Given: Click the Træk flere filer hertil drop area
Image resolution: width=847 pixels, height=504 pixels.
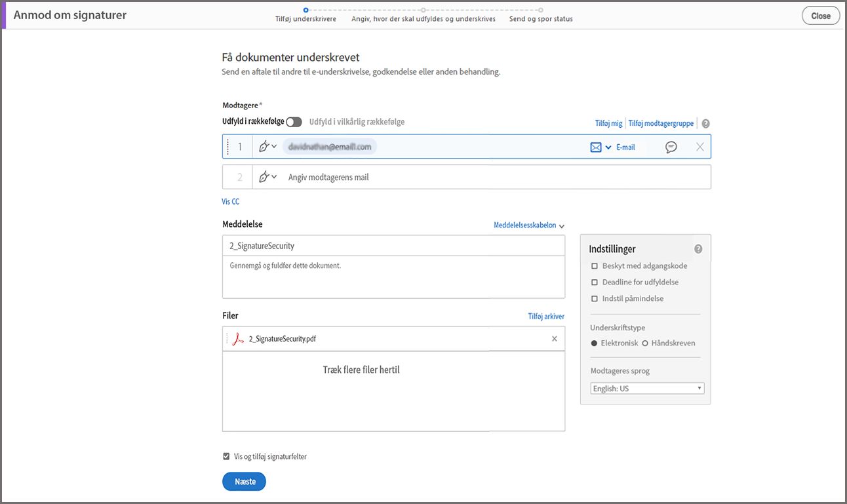Looking at the screenshot, I should (x=393, y=391).
